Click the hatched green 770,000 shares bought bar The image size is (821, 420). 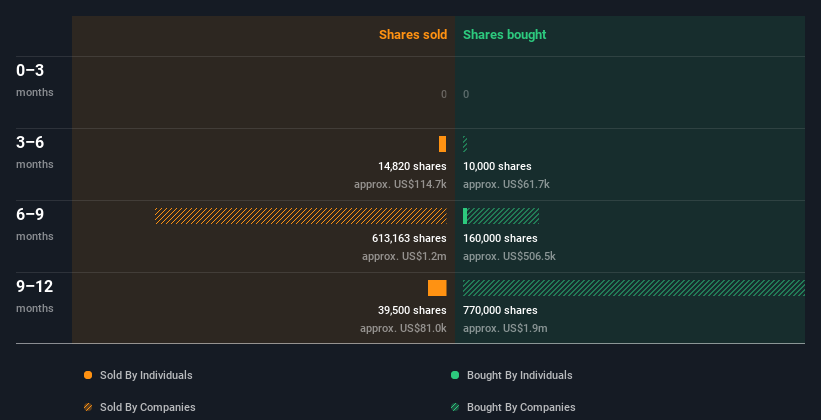pos(634,288)
